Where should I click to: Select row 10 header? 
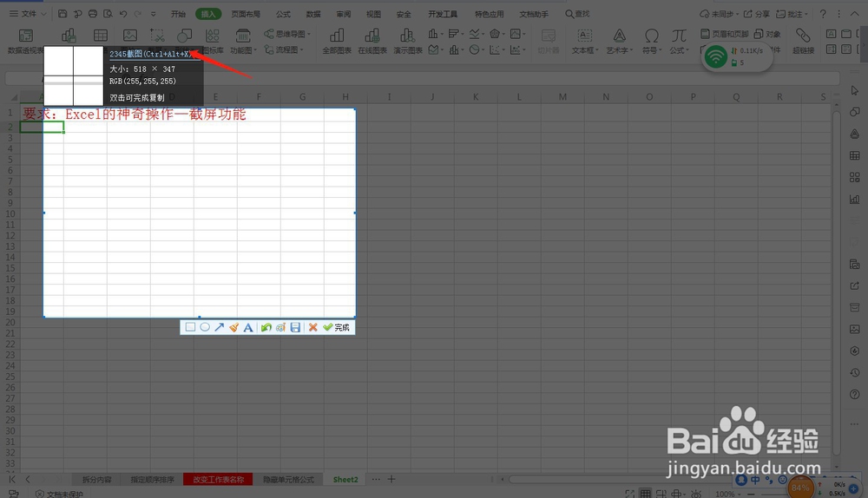tap(10, 213)
